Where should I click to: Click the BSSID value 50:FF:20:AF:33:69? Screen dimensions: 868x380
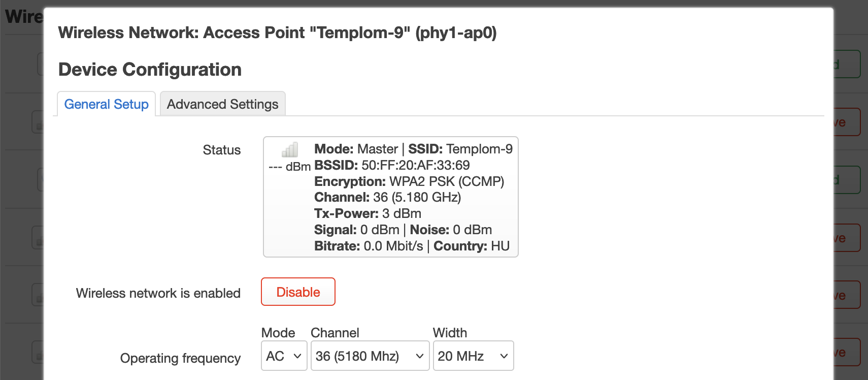[416, 165]
